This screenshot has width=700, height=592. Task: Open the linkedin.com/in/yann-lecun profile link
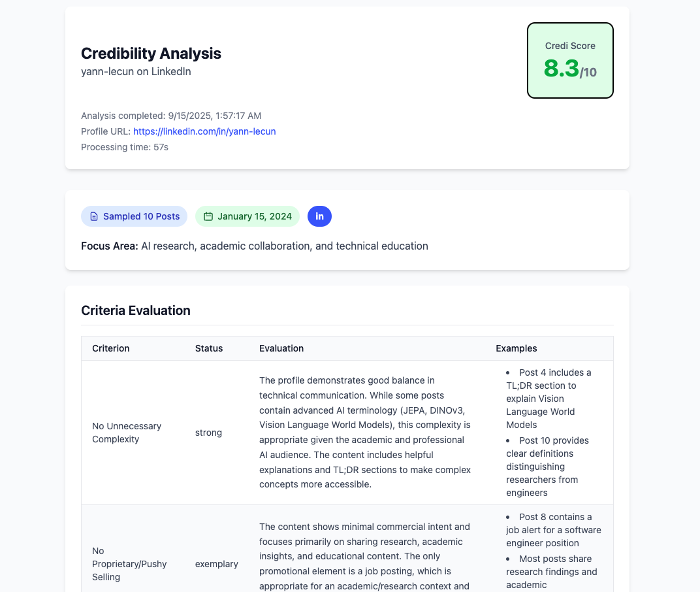pyautogui.click(x=204, y=131)
